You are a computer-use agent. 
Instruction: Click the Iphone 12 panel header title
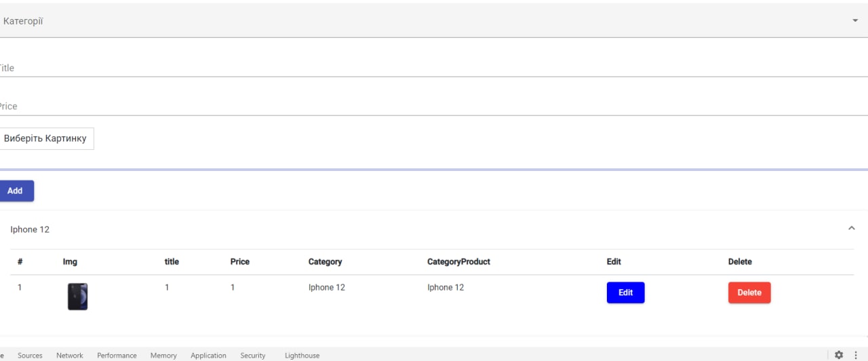30,229
